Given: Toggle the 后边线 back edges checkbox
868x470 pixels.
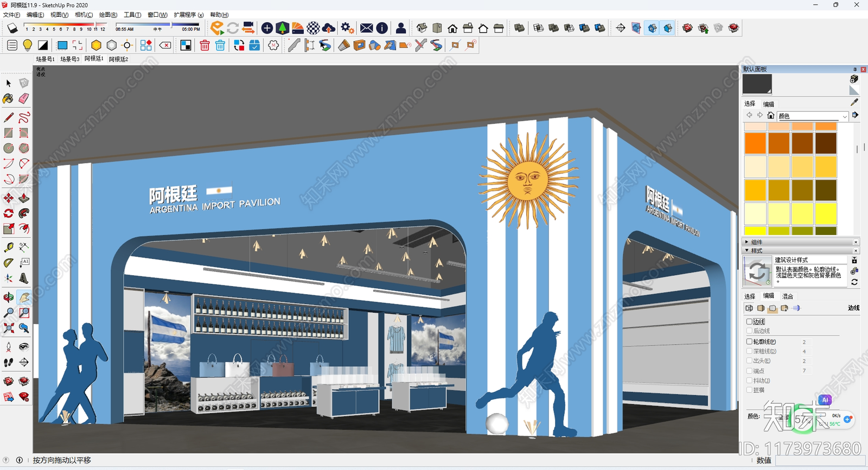Looking at the screenshot, I should pyautogui.click(x=749, y=331).
